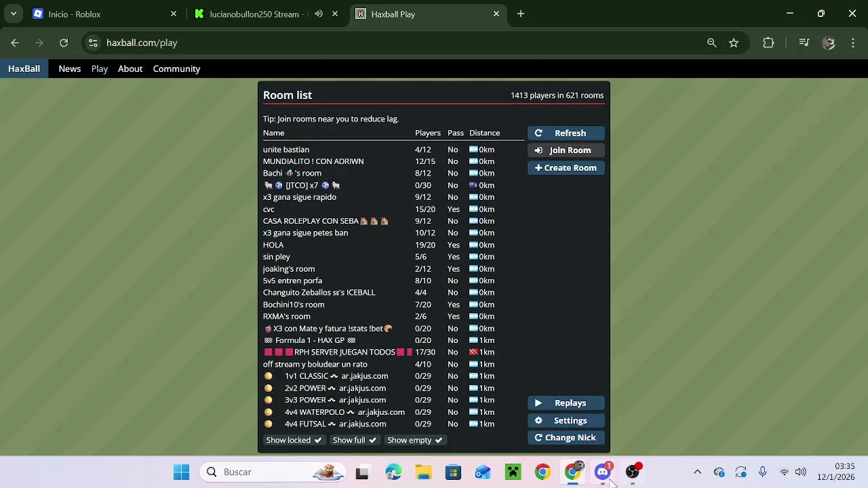
Task: Click the zoom magnifier icon in address bar
Action: coord(711,43)
